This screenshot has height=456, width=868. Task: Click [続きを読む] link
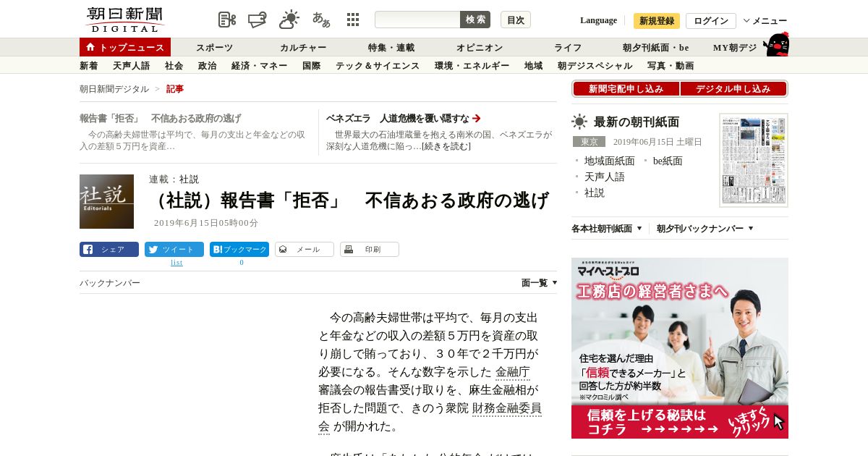(x=446, y=146)
